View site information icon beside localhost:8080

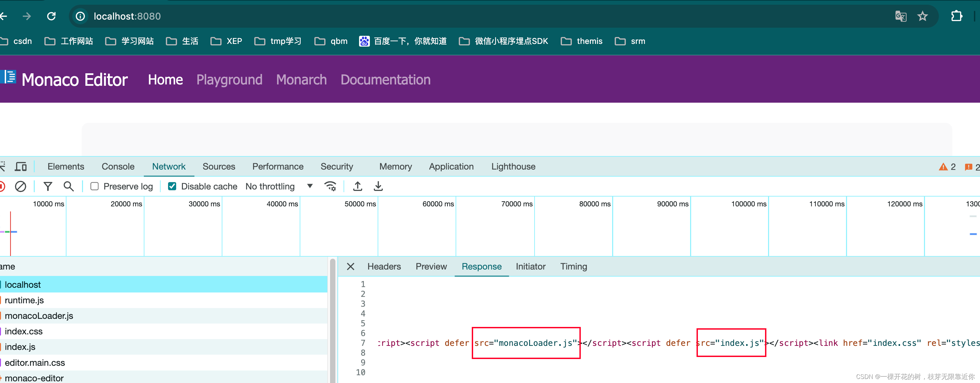80,16
